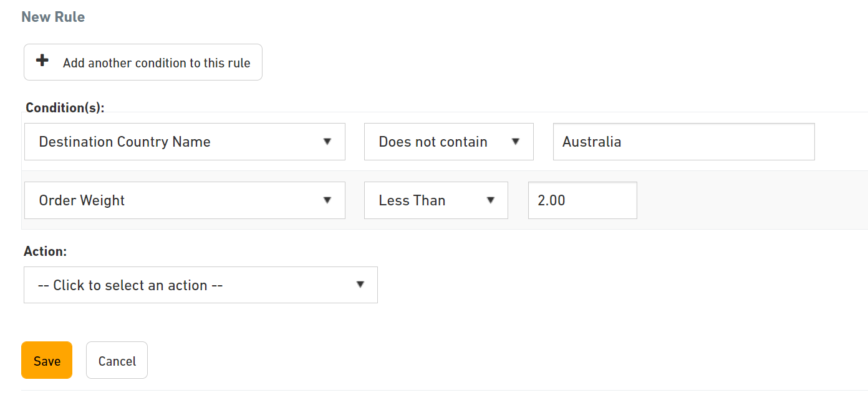Image resolution: width=868 pixels, height=420 pixels.
Task: Click the 'Condition(s):' label
Action: (65, 107)
